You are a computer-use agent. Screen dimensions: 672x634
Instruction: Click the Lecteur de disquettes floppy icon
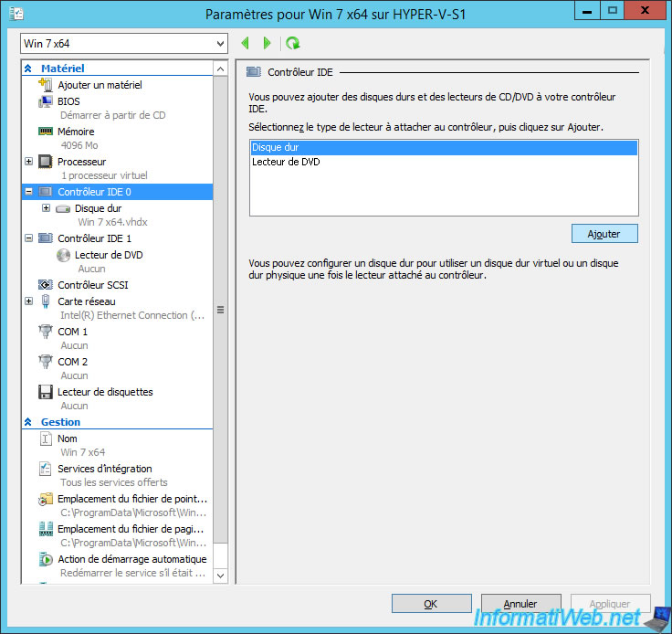pos(46,392)
